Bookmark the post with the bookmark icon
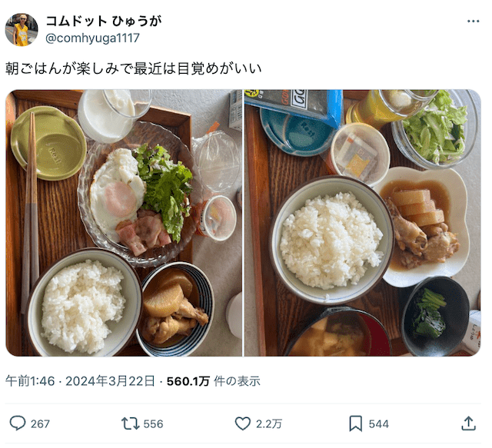Image resolution: width=492 pixels, height=448 pixels. [x=355, y=424]
